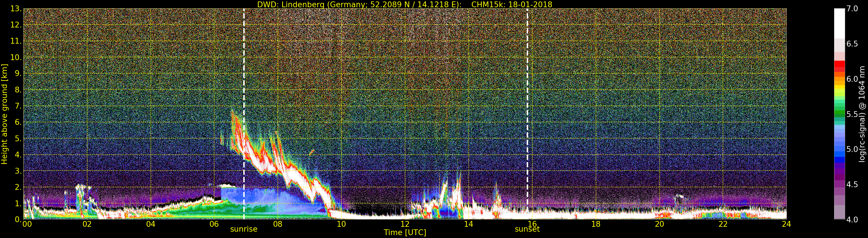Click the "04" time axis tick label
Screen dimensions: 868x238
point(151,224)
